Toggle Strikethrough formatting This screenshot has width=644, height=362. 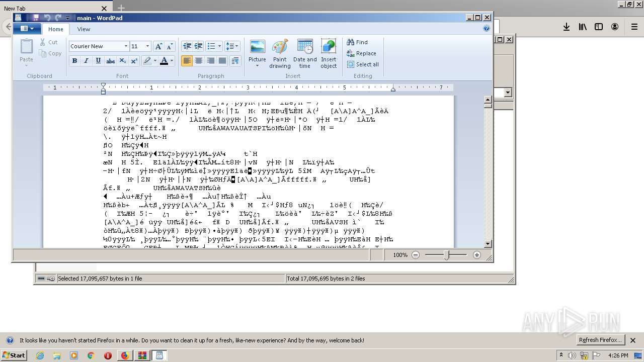point(110,61)
